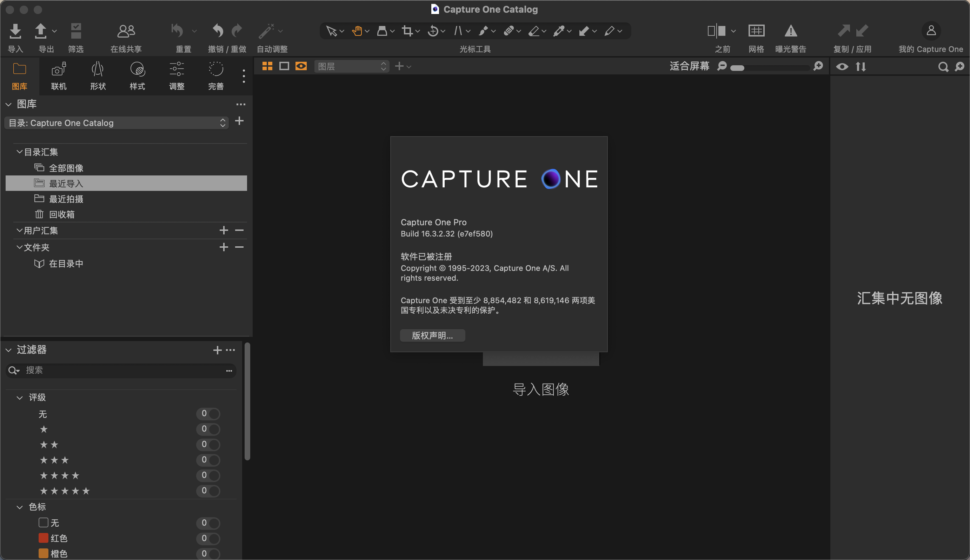Click the copyright notice (版权声明...) button
The width and height of the screenshot is (970, 560).
[x=432, y=335]
